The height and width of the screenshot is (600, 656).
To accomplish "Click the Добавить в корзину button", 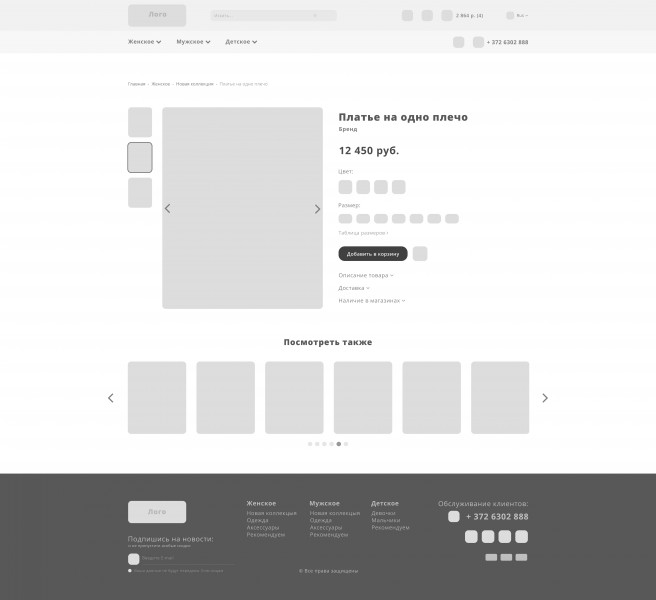I will (373, 254).
